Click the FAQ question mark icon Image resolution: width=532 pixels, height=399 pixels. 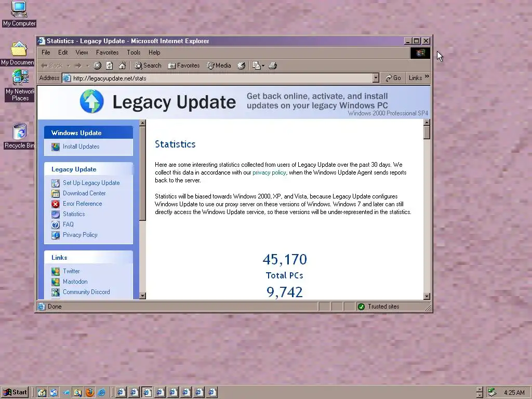click(x=55, y=224)
